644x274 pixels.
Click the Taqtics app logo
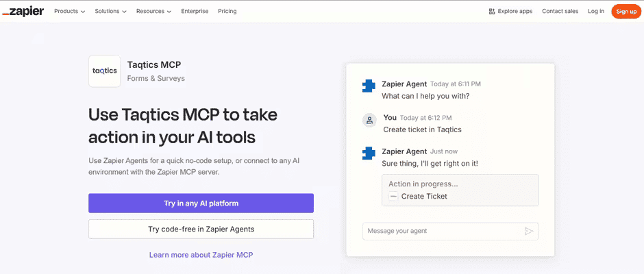coord(105,71)
